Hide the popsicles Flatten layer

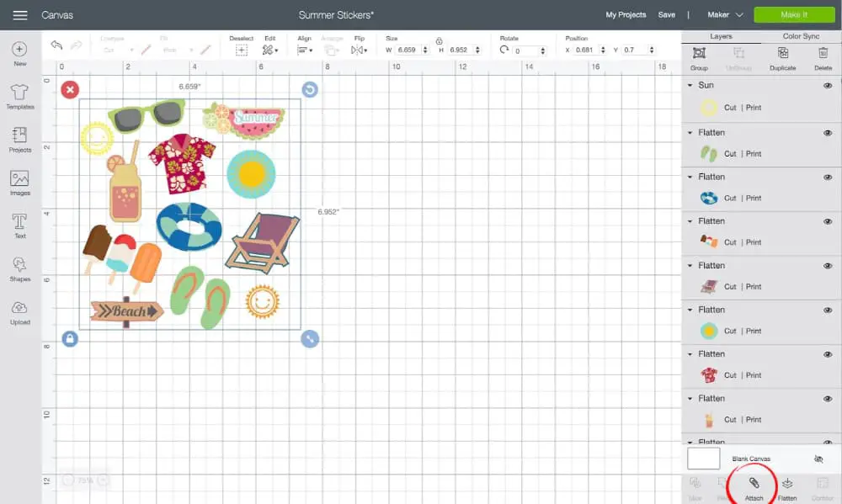coord(828,221)
